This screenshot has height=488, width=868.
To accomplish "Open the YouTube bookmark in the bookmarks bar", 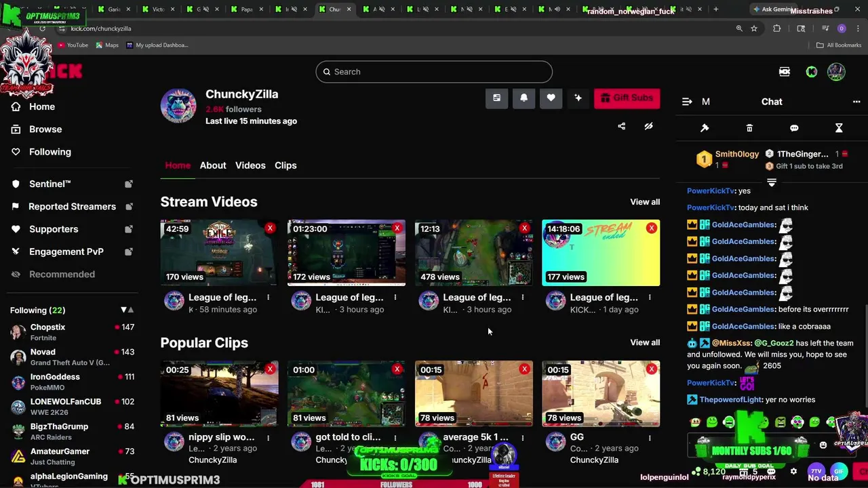I will 73,45.
